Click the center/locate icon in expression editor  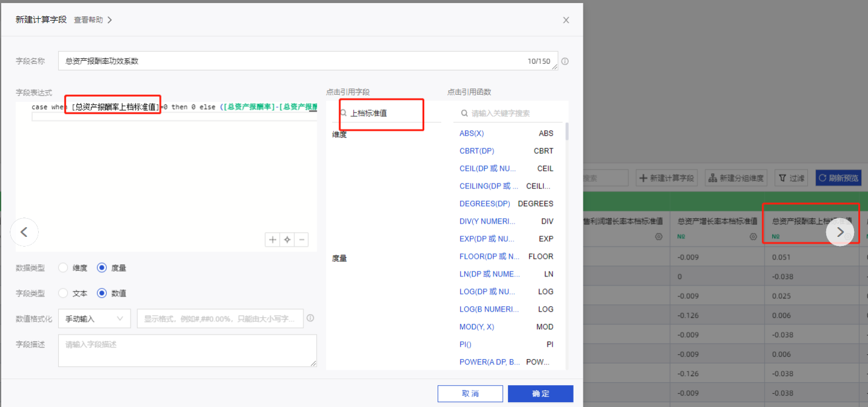pos(287,240)
